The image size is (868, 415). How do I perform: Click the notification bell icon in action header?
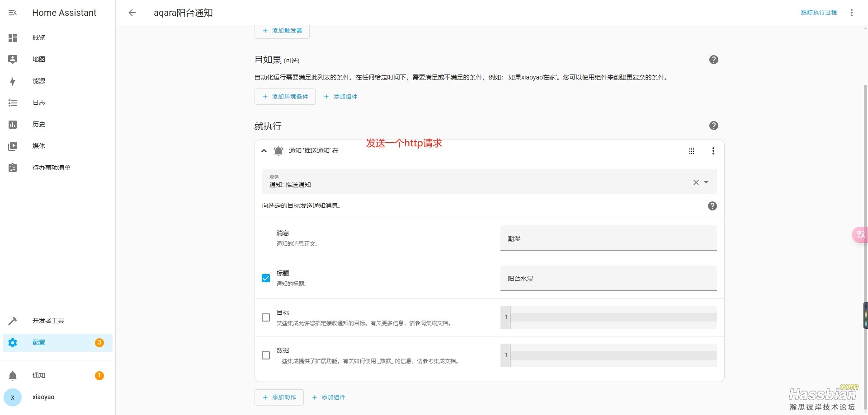(278, 151)
